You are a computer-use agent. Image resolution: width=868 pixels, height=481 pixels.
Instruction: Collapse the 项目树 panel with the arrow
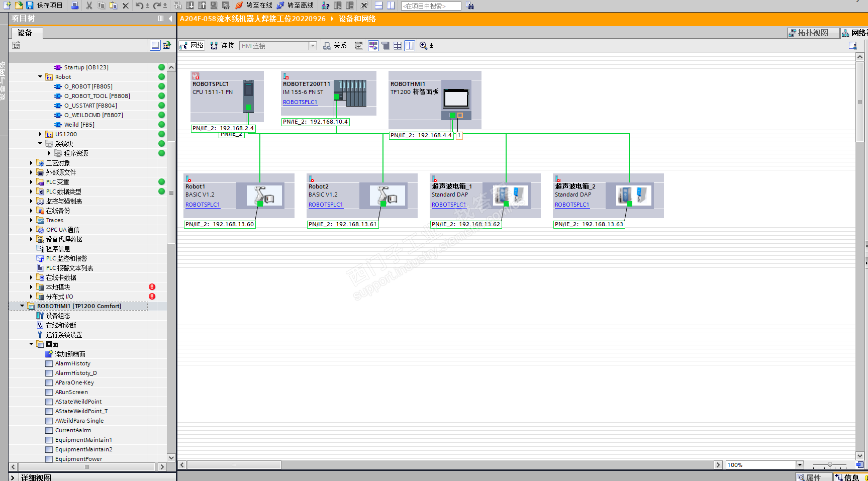tap(170, 19)
